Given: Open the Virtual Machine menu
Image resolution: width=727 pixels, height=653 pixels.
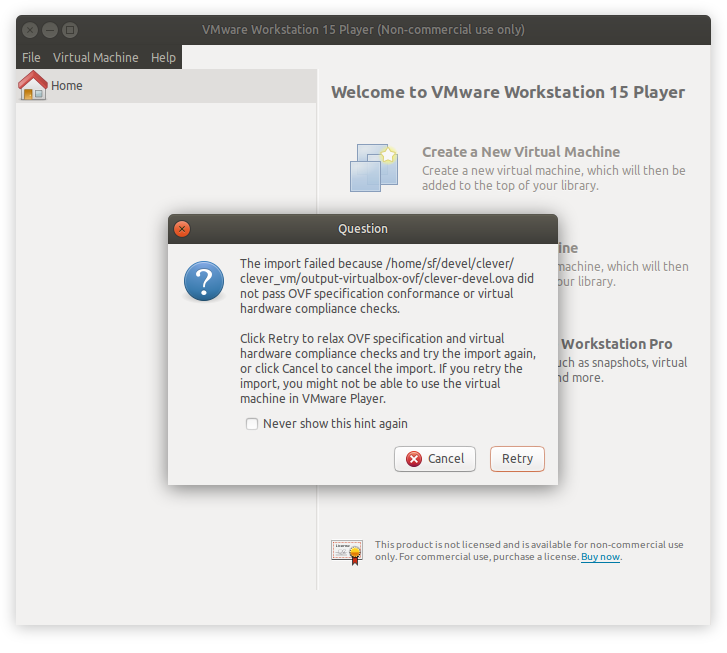Looking at the screenshot, I should [95, 58].
